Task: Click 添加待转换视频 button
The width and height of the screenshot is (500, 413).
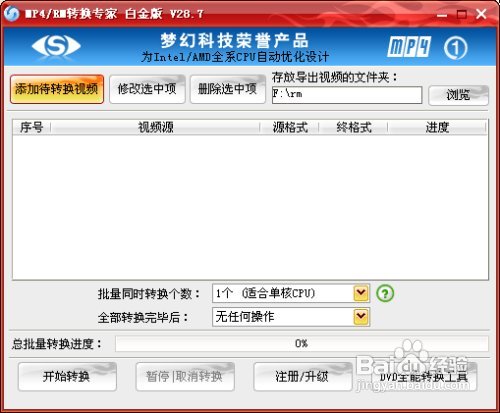Action: [57, 89]
